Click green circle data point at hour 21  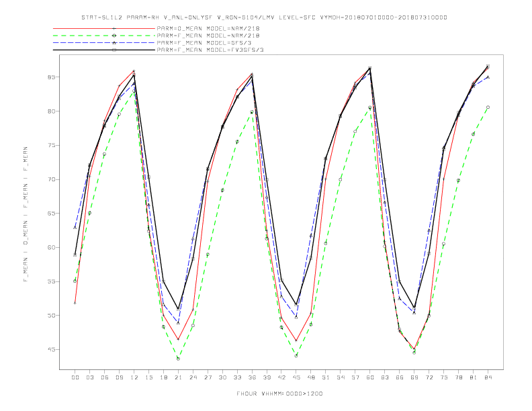tap(178, 359)
